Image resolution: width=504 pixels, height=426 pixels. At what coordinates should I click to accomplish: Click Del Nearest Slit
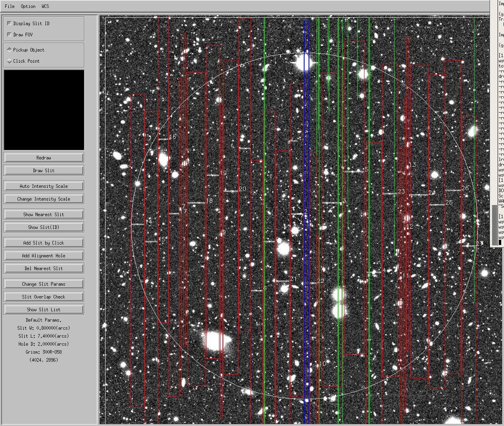pos(44,269)
